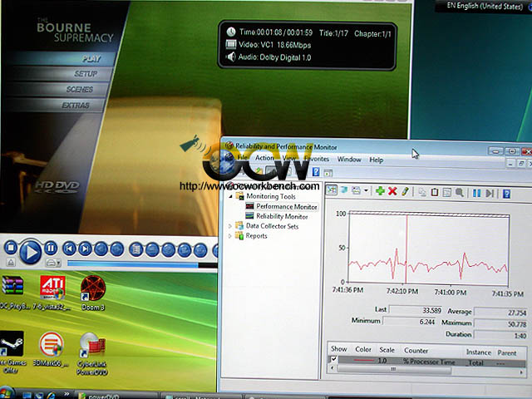Click PowerDVD Previous chapter button
This screenshot has width=532, height=399.
[70, 249]
